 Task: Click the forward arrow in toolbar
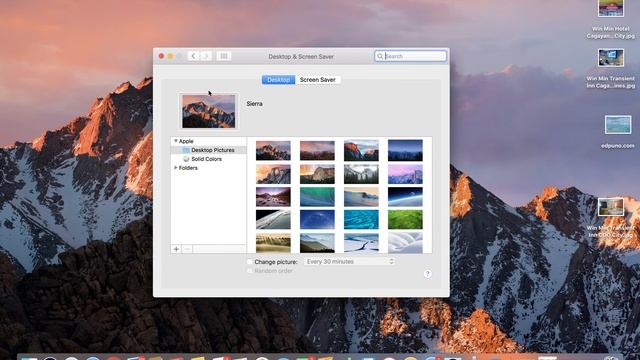pos(206,56)
